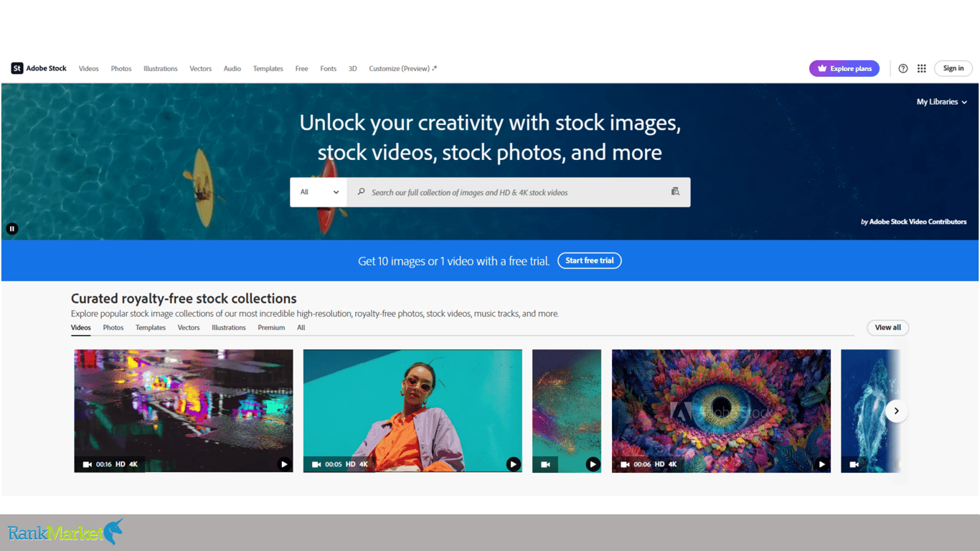The height and width of the screenshot is (551, 980).
Task: Play the 00:06 colorful eye video
Action: point(822,464)
